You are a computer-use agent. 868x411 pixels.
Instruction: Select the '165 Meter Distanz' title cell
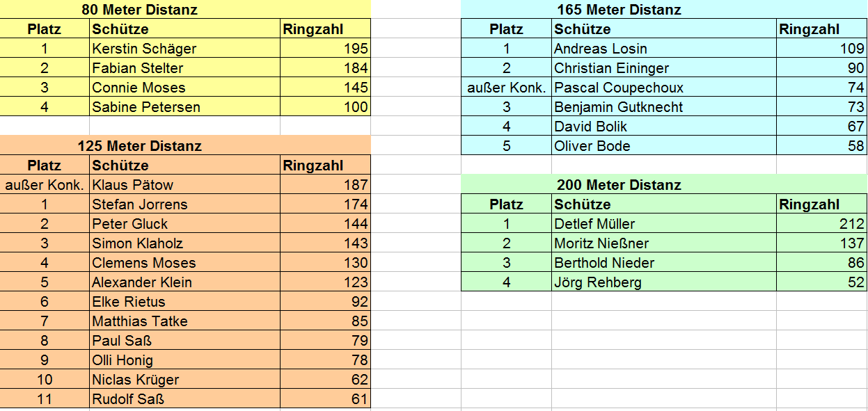tap(664, 10)
